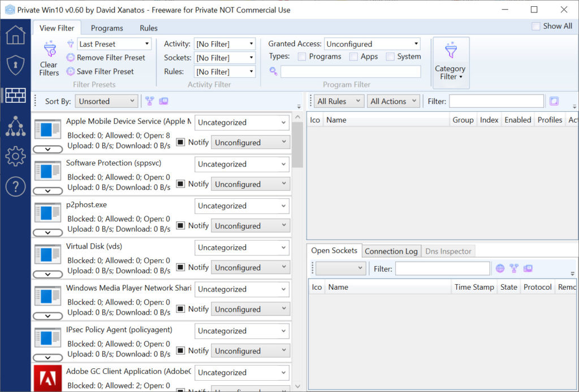This screenshot has width=579, height=392.
Task: Click the Virtual Disk (vds) program icon
Action: point(47,254)
